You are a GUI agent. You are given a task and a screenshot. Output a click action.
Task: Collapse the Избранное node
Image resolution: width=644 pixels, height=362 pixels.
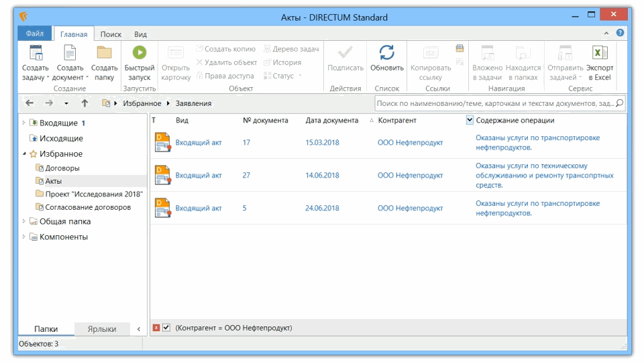point(24,154)
